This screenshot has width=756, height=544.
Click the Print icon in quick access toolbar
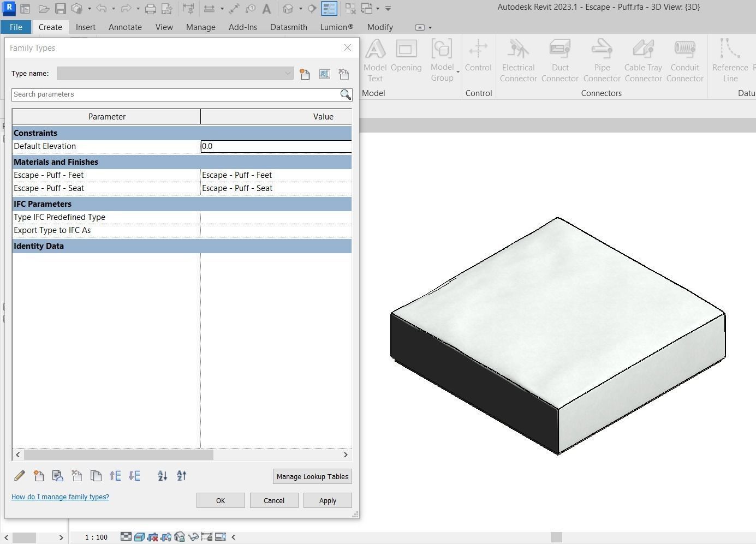pyautogui.click(x=150, y=9)
